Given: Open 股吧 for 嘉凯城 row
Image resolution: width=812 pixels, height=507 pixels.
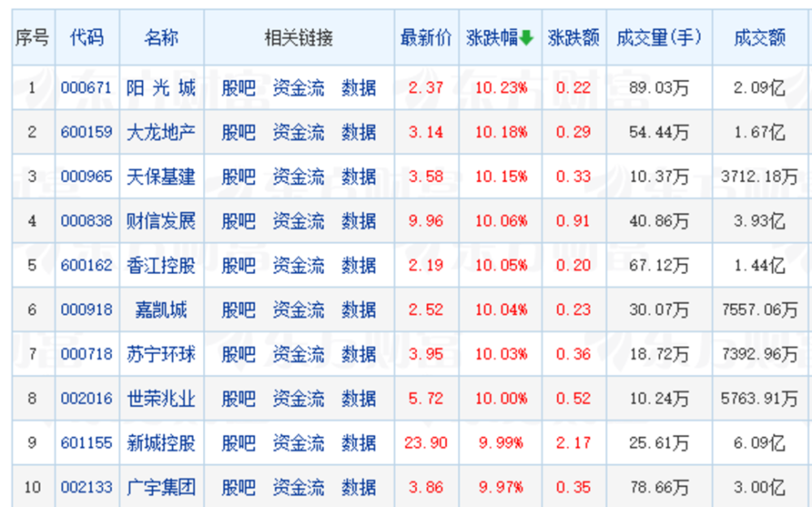Looking at the screenshot, I should [239, 310].
